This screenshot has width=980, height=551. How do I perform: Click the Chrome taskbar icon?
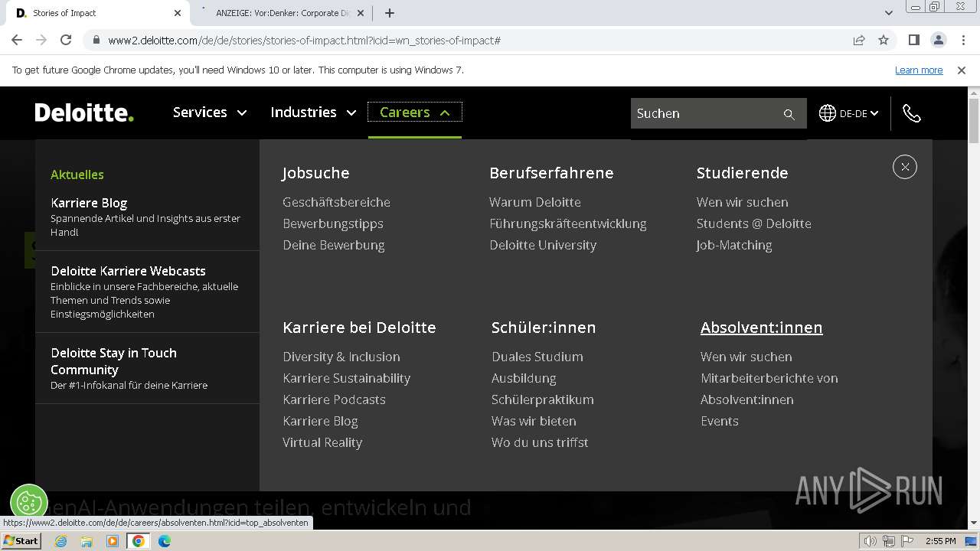pos(139,541)
